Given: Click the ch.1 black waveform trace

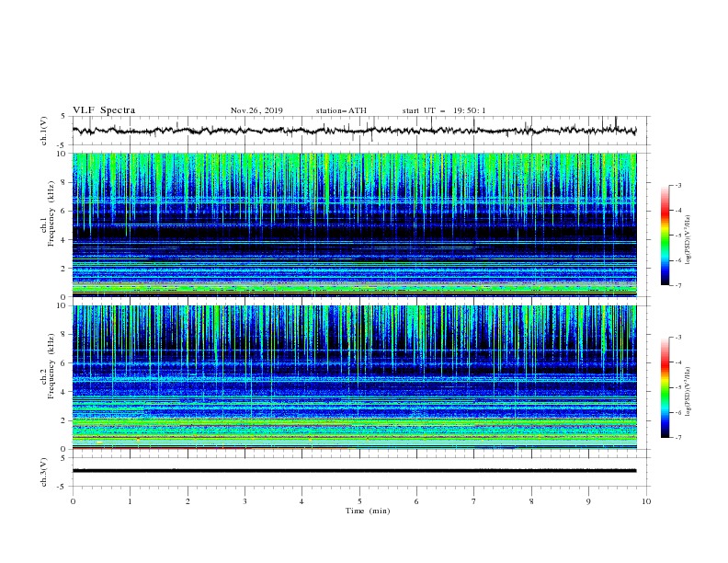Looking at the screenshot, I should click(354, 131).
